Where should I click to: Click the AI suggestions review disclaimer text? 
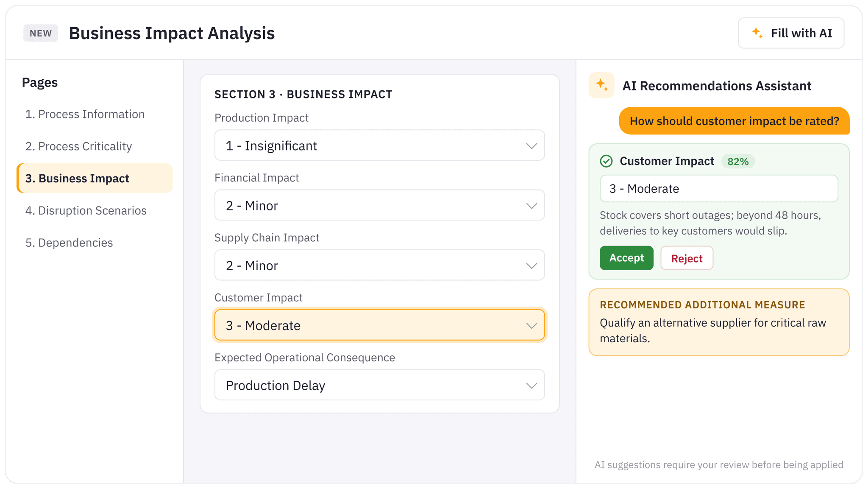click(x=719, y=465)
